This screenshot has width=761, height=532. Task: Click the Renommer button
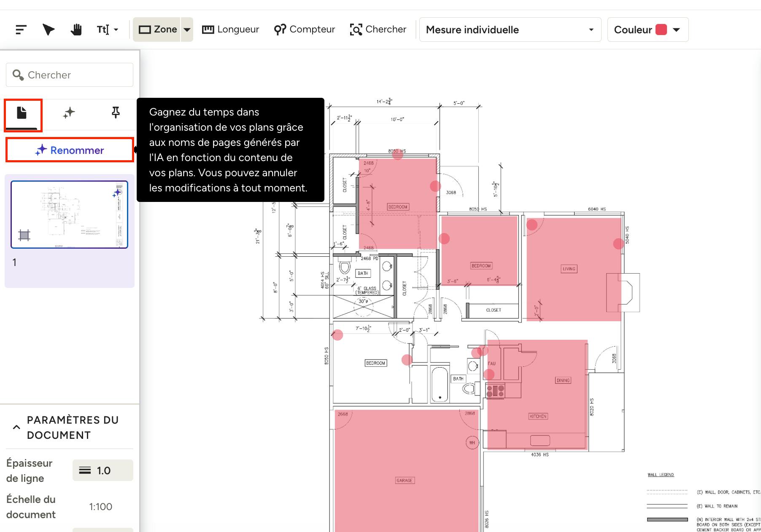tap(70, 150)
